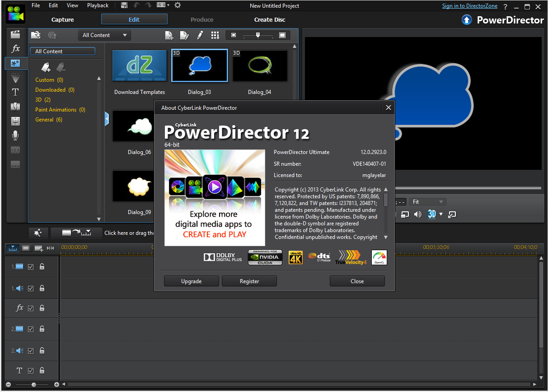
Task: Open the Title Room T icon in sidebar
Action: click(15, 92)
